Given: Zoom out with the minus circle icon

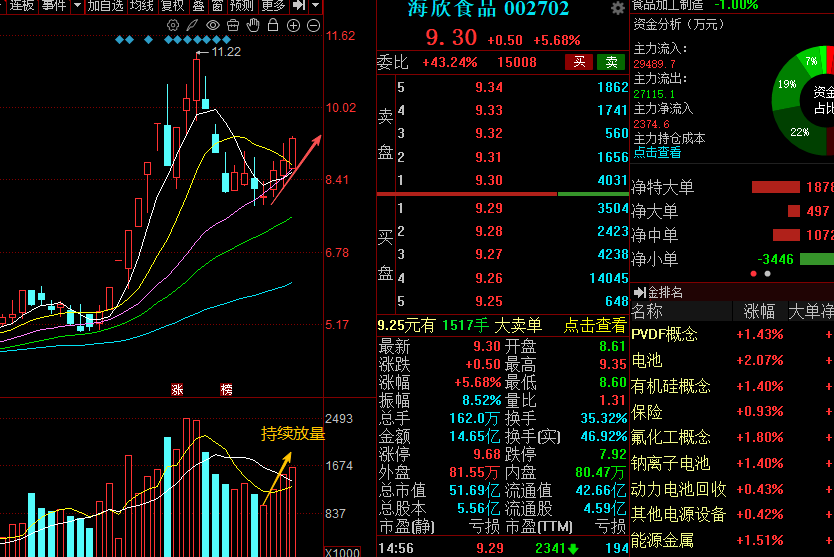Looking at the screenshot, I should [x=314, y=25].
